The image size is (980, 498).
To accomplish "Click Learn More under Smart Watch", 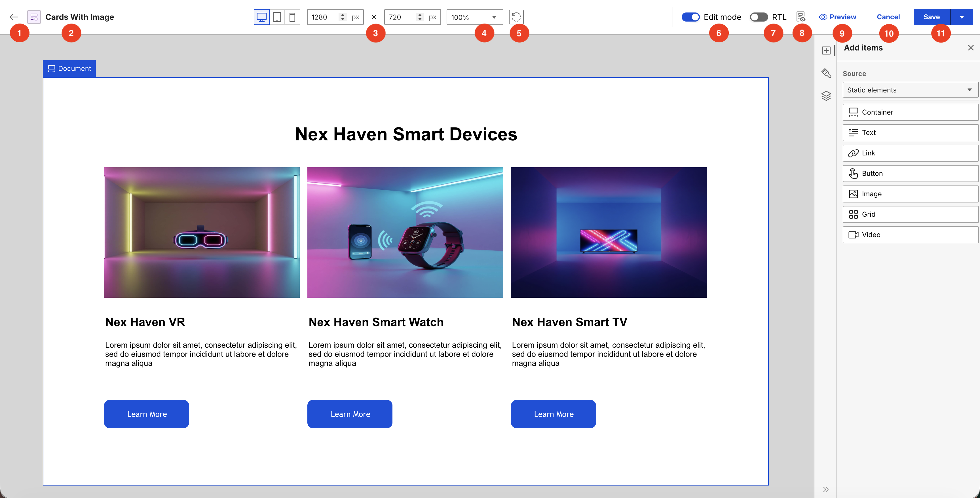I will (350, 414).
